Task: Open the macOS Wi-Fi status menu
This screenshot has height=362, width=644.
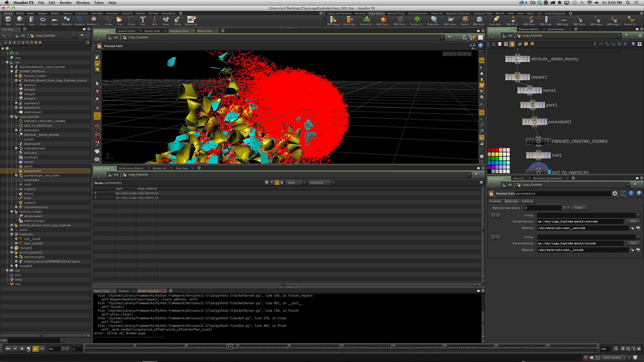Action: click(x=590, y=3)
